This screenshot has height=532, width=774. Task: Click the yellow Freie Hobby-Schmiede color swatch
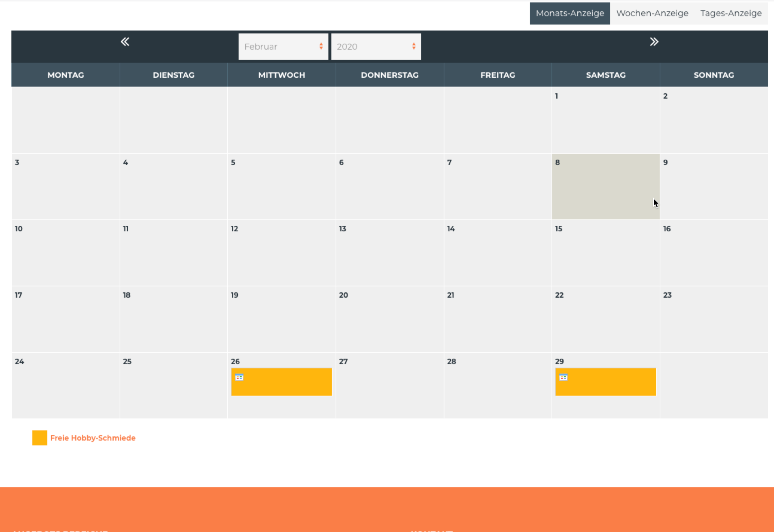(x=40, y=438)
